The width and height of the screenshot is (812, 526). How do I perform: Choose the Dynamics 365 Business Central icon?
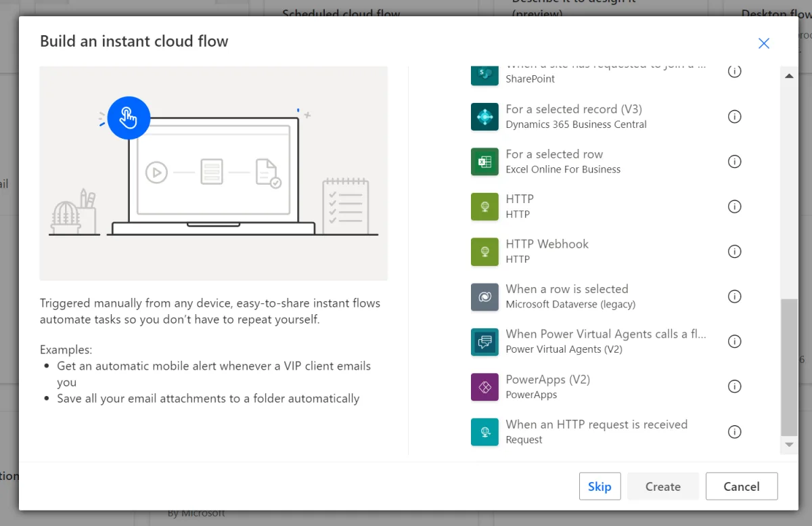click(484, 116)
